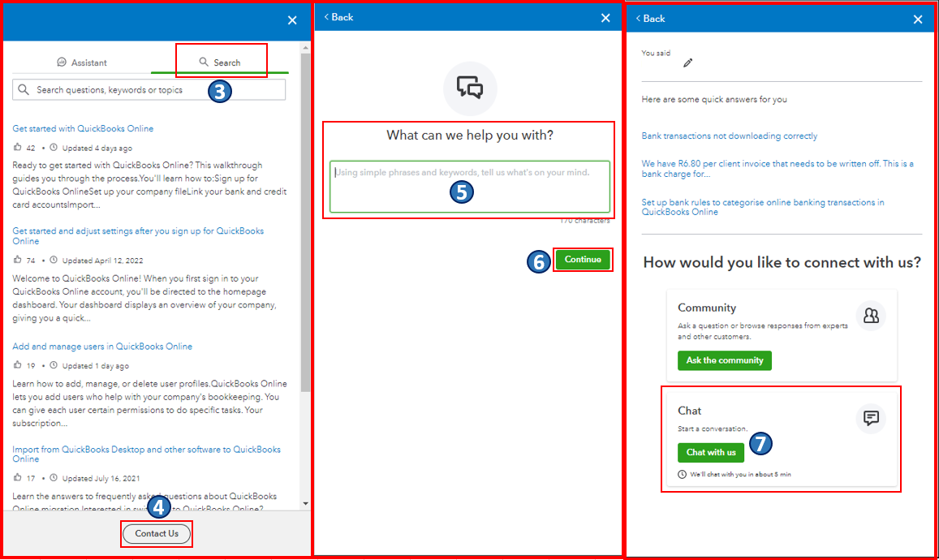This screenshot has width=939, height=560.
Task: Click the 'What can we help you with?' heading
Action: (x=469, y=135)
